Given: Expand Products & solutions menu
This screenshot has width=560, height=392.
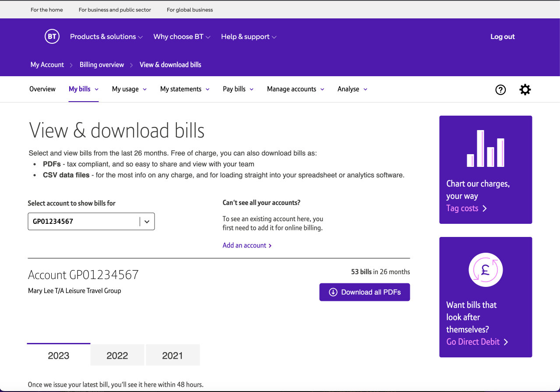Looking at the screenshot, I should tap(106, 37).
